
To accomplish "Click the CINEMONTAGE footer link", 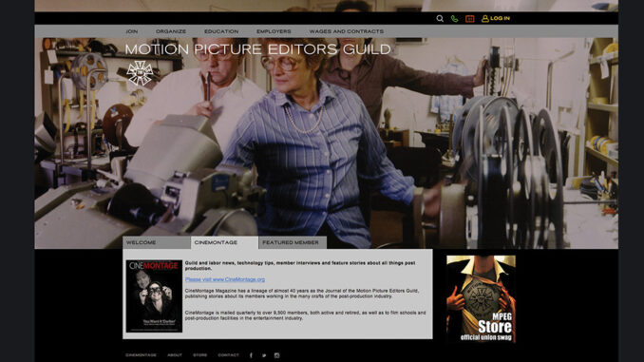I will coord(141,355).
